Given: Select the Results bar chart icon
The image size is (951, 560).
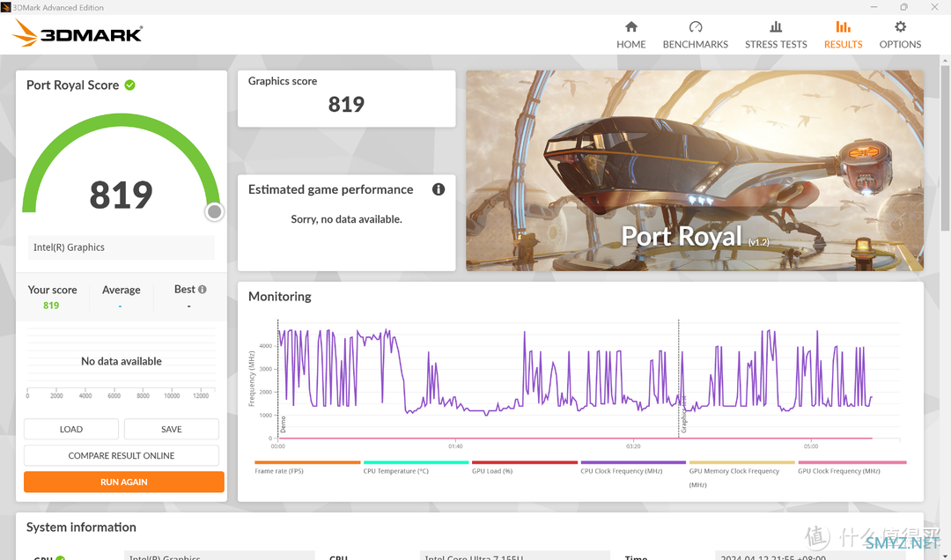Looking at the screenshot, I should (x=843, y=26).
